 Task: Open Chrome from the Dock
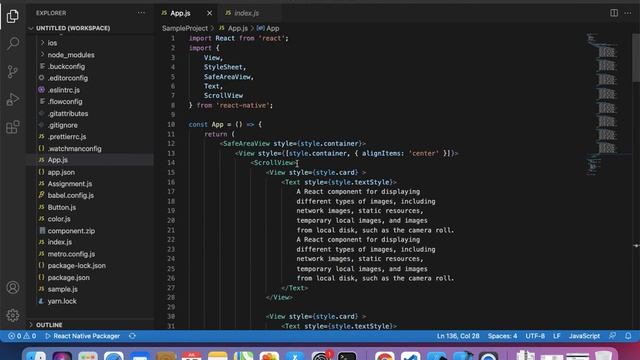pyautogui.click(x=384, y=356)
